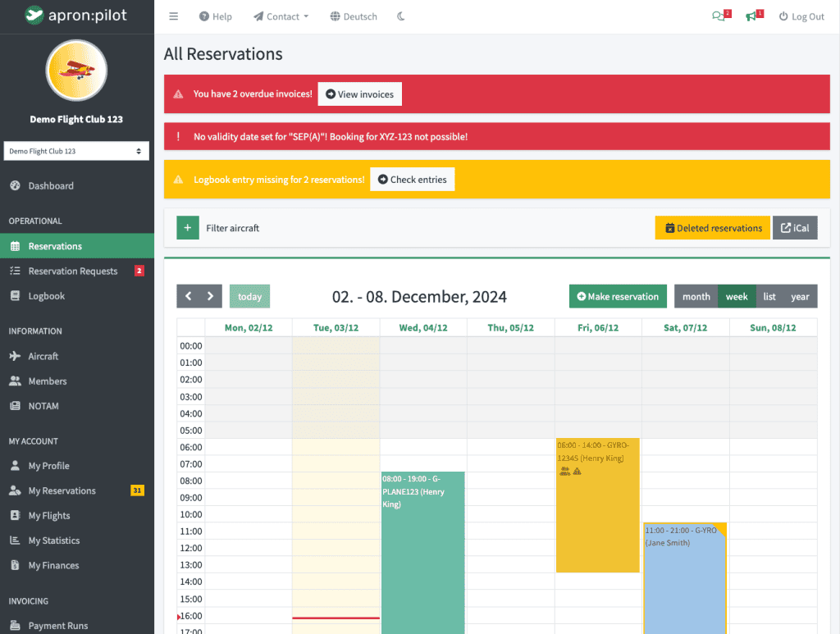Click Wed, 04/12 column header
Image resolution: width=840 pixels, height=634 pixels.
coord(423,328)
